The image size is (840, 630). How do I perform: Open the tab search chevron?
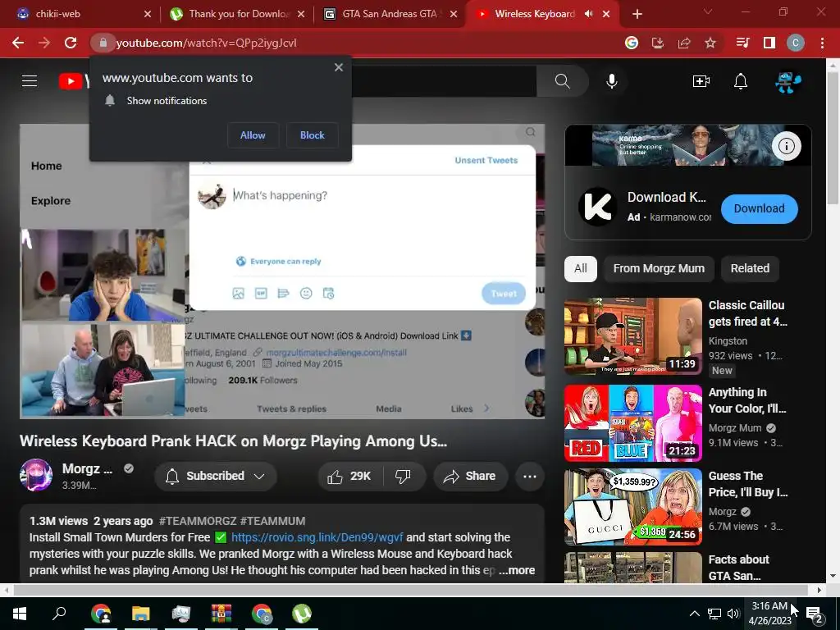tap(708, 11)
